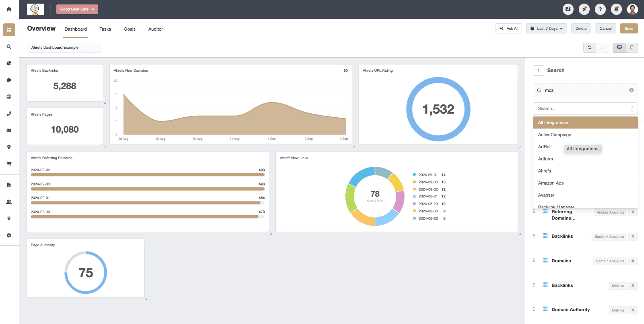Click the pie chart reports sidebar icon
Viewport: 644px width, 324px height.
pyautogui.click(x=9, y=63)
